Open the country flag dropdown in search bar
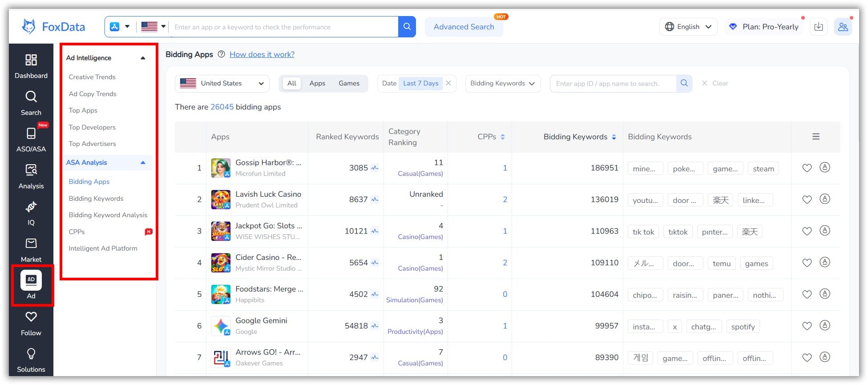 [153, 27]
